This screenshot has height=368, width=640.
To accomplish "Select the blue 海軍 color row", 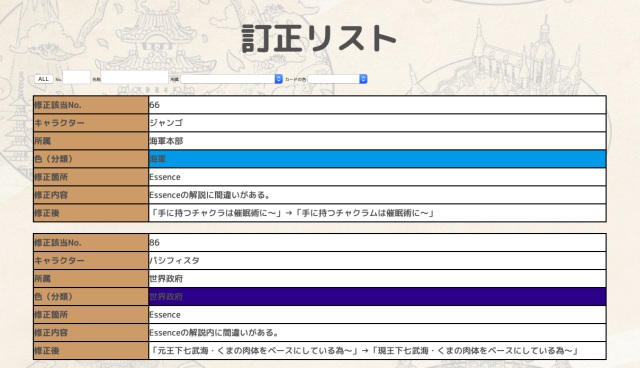I will coord(377,159).
